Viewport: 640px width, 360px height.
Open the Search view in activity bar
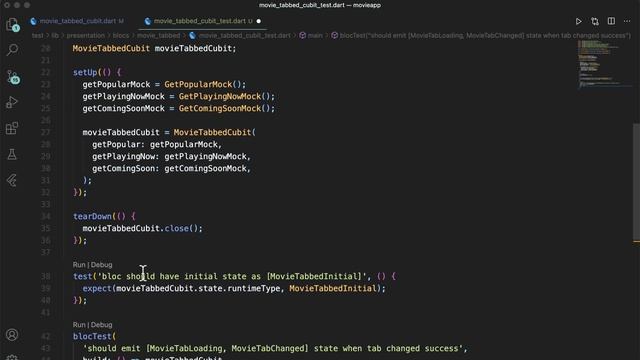tap(12, 50)
